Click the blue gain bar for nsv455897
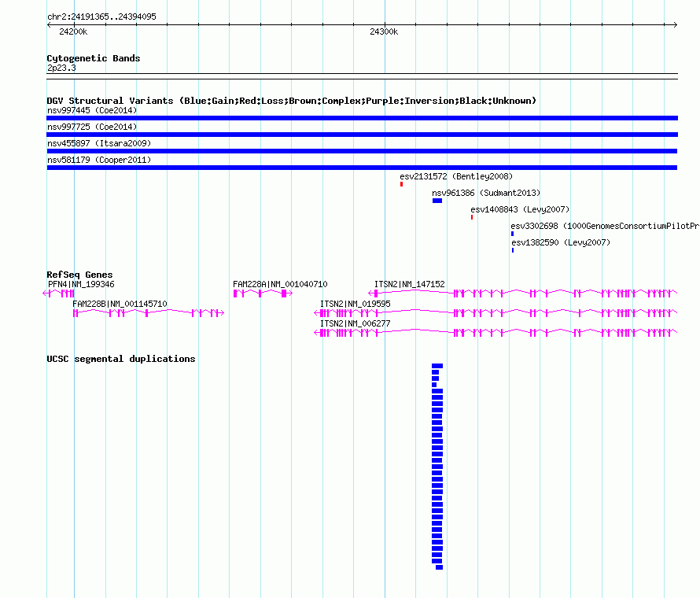Screen dimensions: 700x598 point(362,151)
